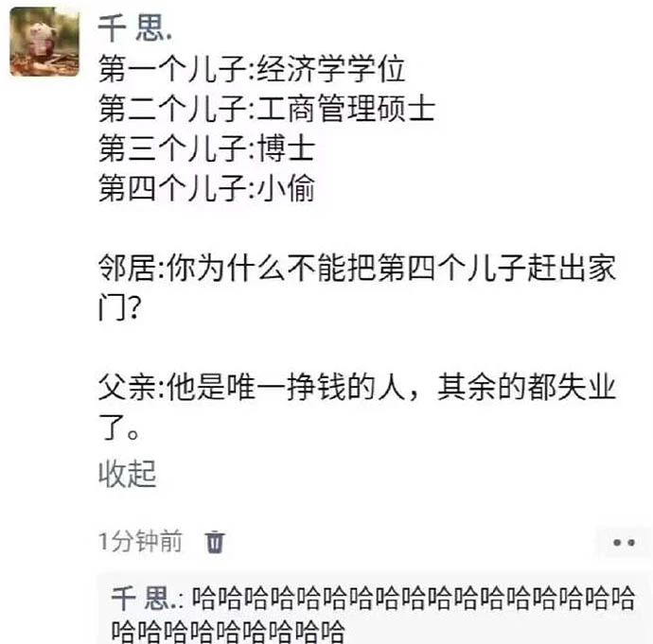The width and height of the screenshot is (653, 644).
Task: Select the line 第三个儿子:博士
Action: (206, 148)
